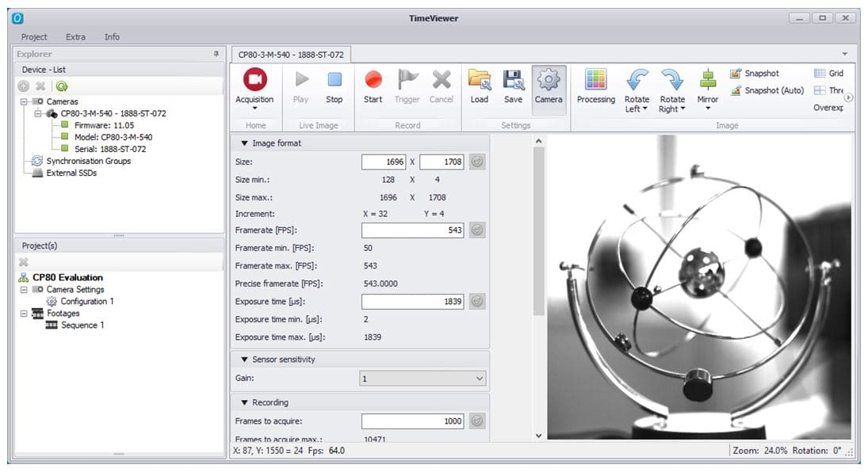
Task: Open the Gain dropdown
Action: 423,379
